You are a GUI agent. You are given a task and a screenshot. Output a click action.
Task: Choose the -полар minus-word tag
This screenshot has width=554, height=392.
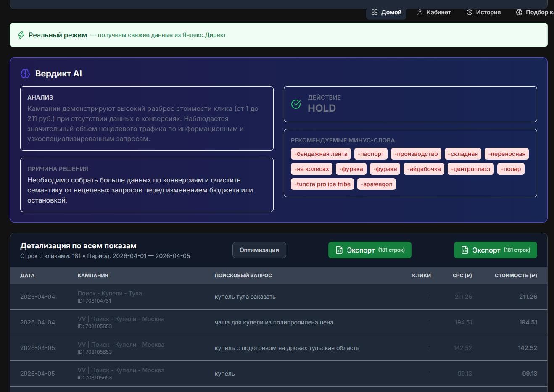(x=511, y=169)
